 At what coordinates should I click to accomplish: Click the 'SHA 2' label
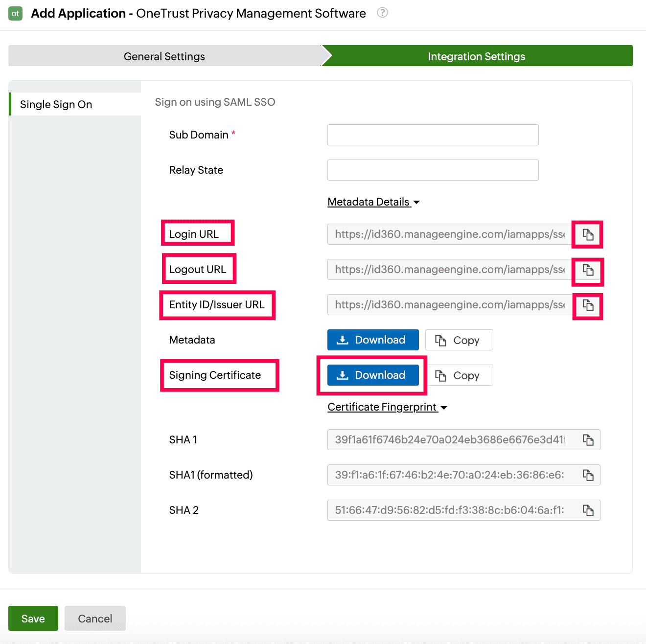coord(184,510)
